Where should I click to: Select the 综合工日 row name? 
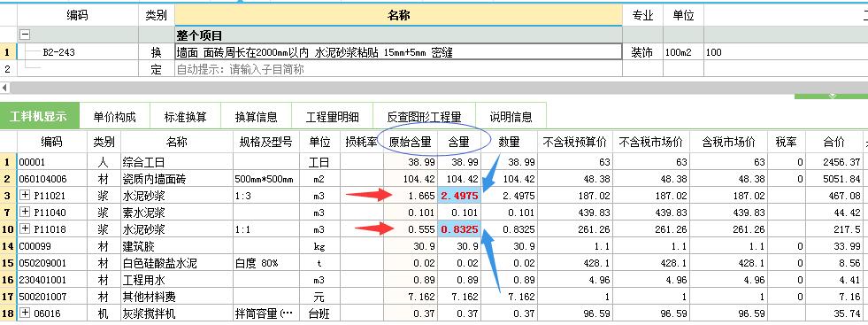[177, 163]
